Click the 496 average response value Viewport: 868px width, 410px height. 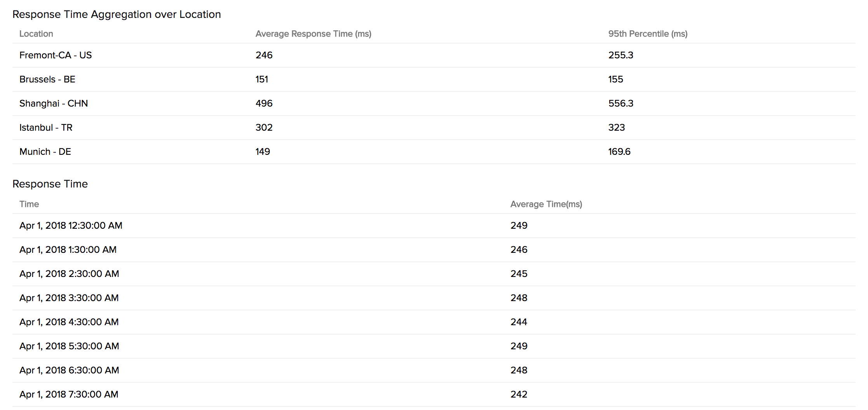pos(264,103)
